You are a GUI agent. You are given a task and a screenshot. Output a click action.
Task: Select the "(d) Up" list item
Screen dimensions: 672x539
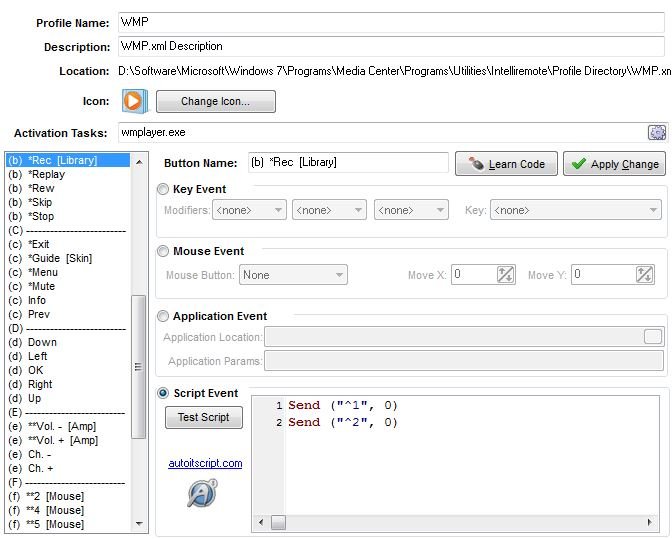[x=68, y=398]
